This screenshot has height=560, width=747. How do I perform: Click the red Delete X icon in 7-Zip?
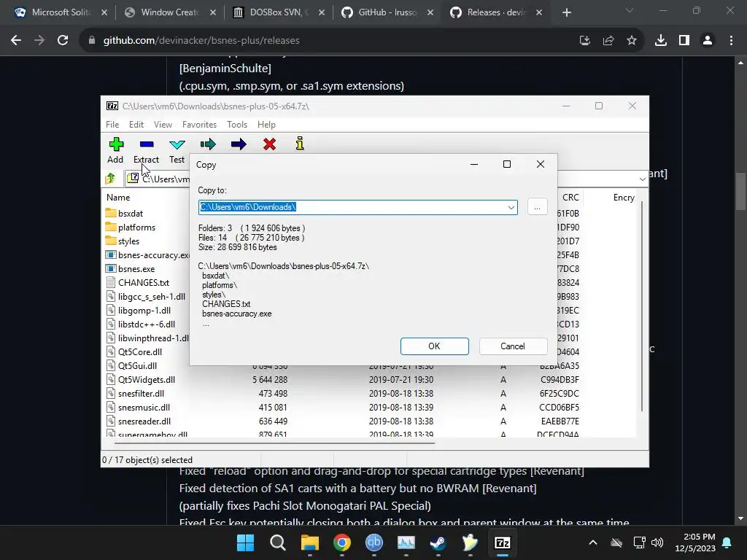[x=270, y=144]
